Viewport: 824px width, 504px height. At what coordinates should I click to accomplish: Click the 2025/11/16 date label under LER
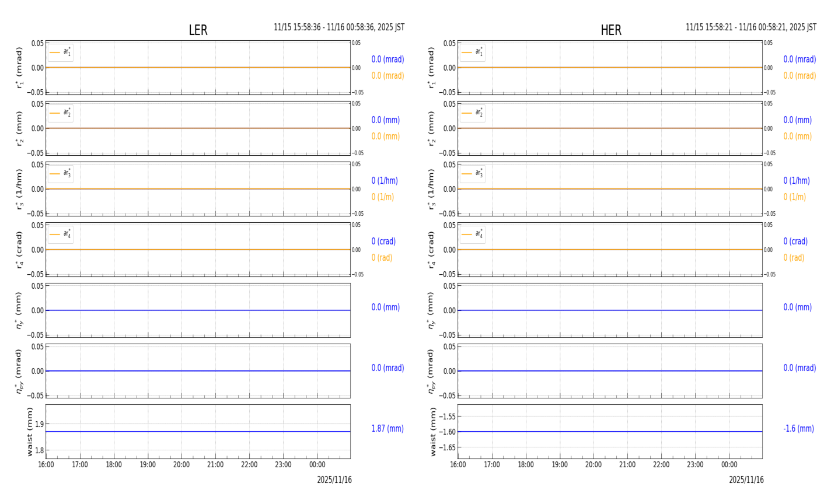[334, 480]
